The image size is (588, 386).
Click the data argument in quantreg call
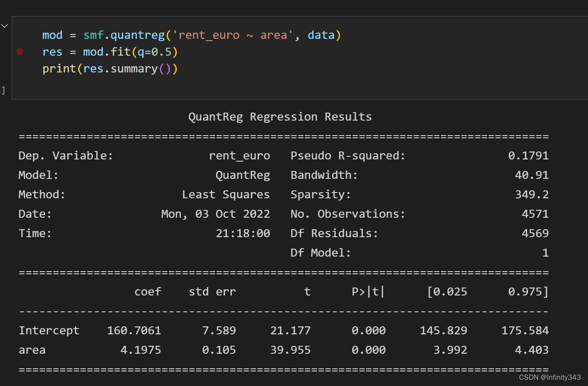[x=321, y=35]
